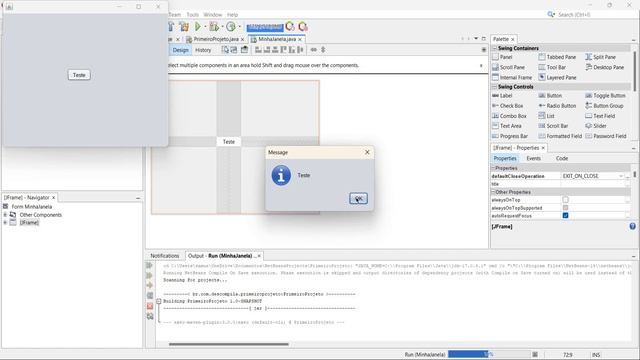Switch to the History view tab
This screenshot has height=360, width=640.
tap(203, 50)
